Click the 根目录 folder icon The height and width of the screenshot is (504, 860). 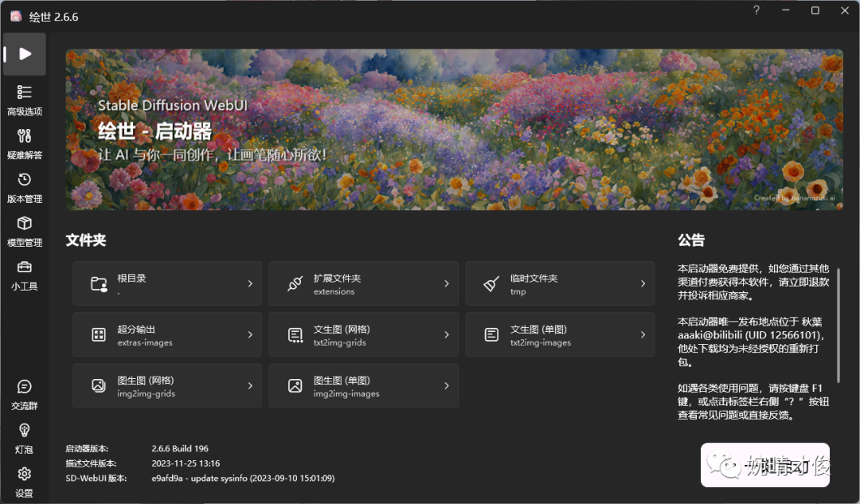coord(99,283)
